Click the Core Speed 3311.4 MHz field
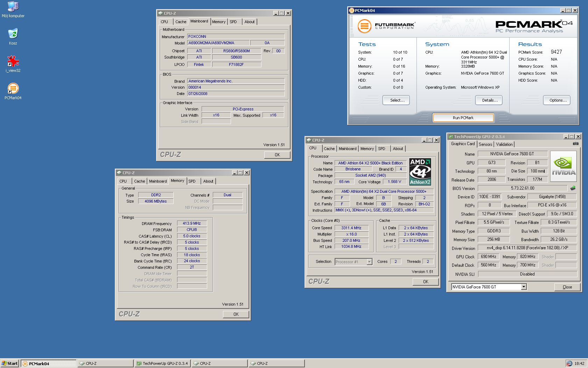This screenshot has width=588, height=368. (x=351, y=228)
